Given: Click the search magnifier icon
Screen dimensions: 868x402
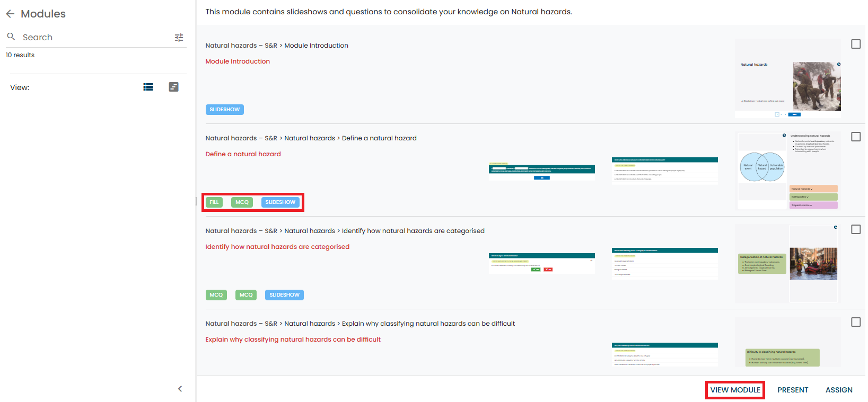Looking at the screenshot, I should [11, 37].
